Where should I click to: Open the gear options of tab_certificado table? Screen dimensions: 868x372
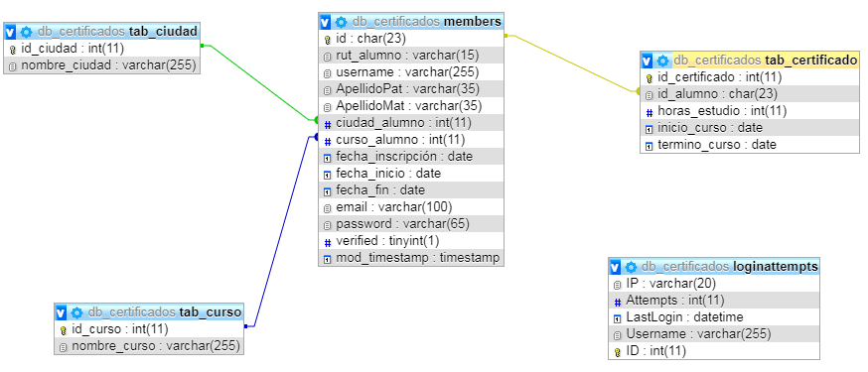(x=662, y=61)
